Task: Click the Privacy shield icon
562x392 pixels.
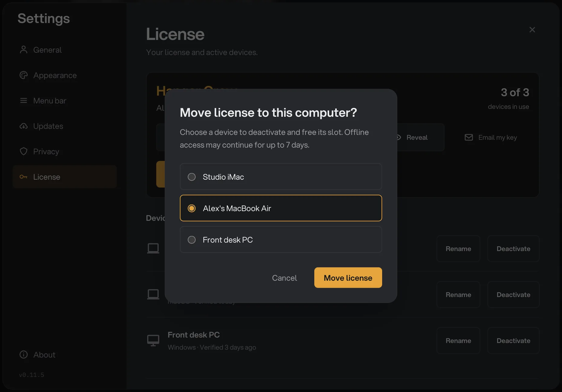Action: 24,151
